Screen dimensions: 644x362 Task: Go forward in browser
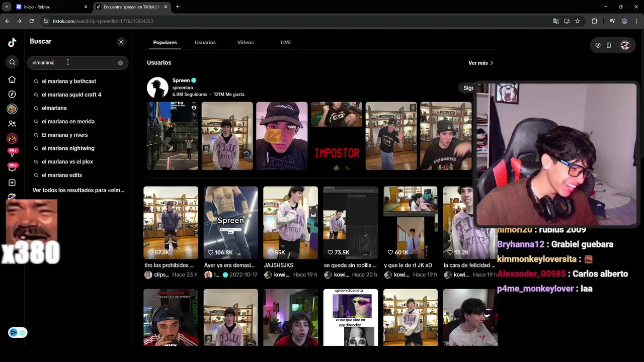point(19,21)
